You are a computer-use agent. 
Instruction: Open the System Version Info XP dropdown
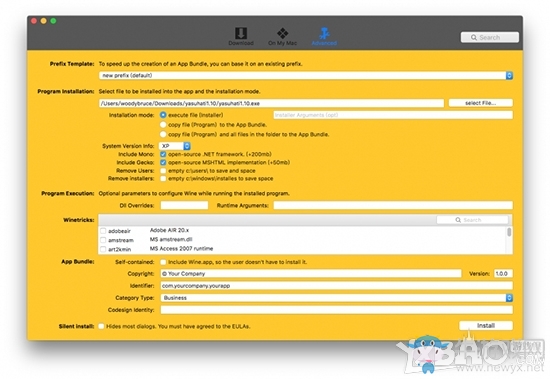click(x=175, y=146)
